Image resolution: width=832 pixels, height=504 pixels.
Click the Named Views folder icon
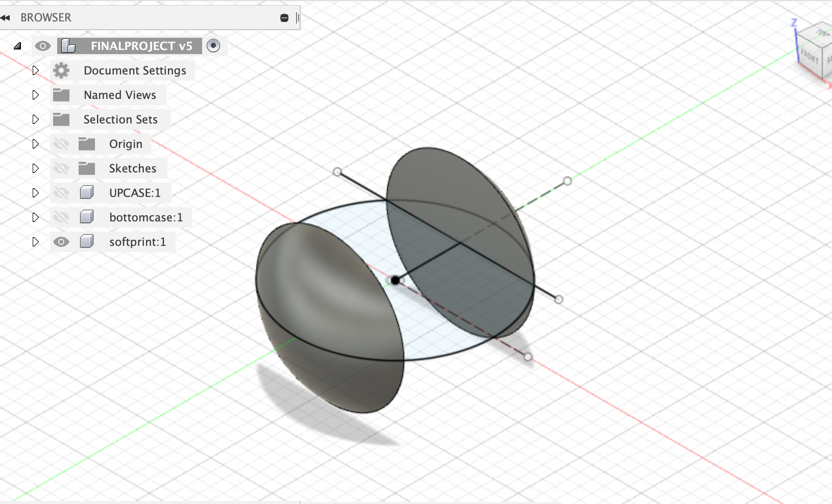tap(61, 95)
